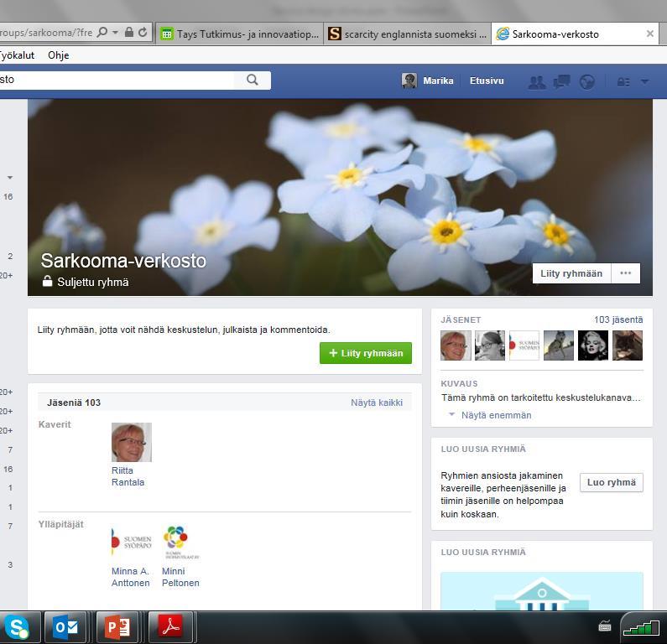This screenshot has width=667, height=644.
Task: Open Minna A. Anttonen name link
Action: 130,577
